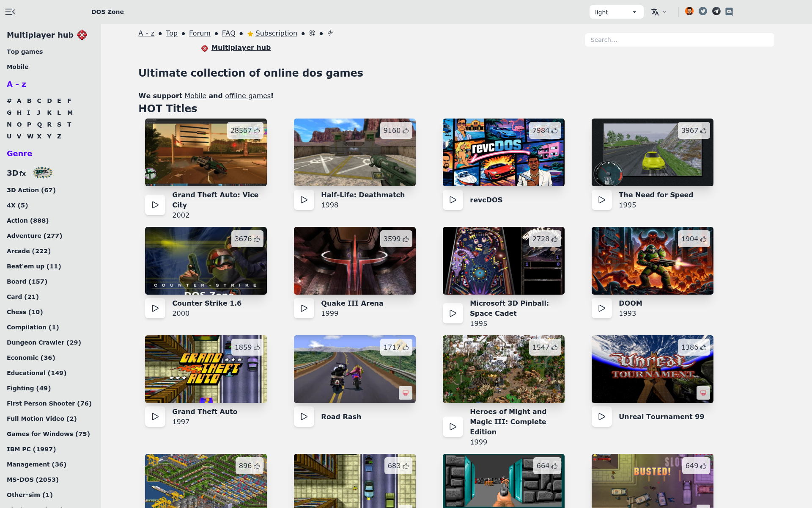This screenshot has width=812, height=508.
Task: Open the user avatar icon
Action: pos(689,11)
